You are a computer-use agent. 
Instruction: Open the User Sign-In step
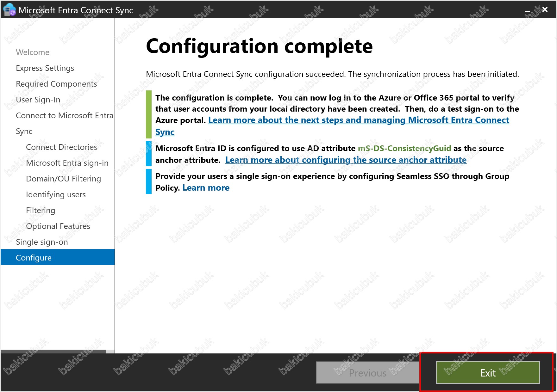coord(38,100)
